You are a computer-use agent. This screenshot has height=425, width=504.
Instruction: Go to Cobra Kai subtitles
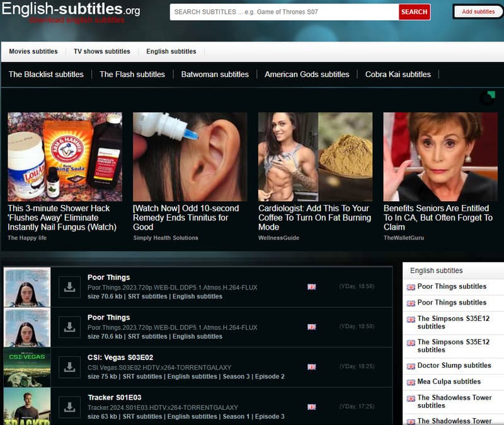coord(398,74)
